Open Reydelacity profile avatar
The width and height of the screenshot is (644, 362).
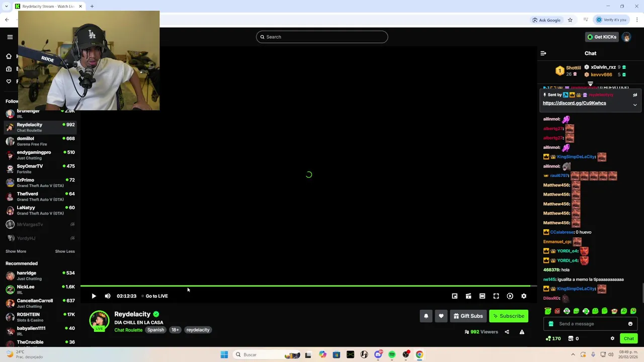click(99, 321)
